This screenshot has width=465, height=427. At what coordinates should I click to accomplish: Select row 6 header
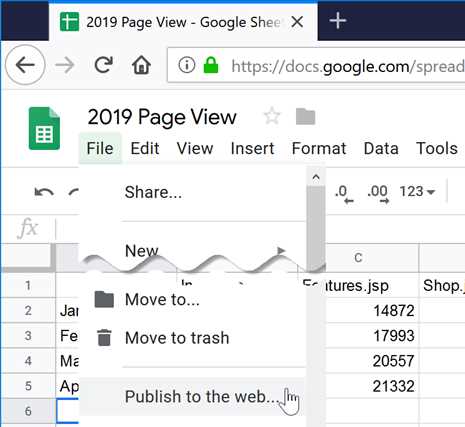coord(28,411)
